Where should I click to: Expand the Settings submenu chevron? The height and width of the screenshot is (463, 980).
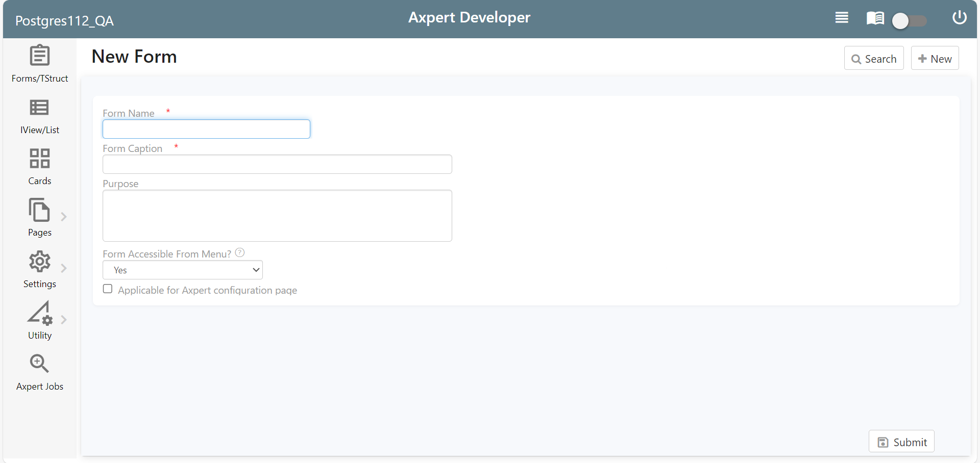pyautogui.click(x=64, y=268)
